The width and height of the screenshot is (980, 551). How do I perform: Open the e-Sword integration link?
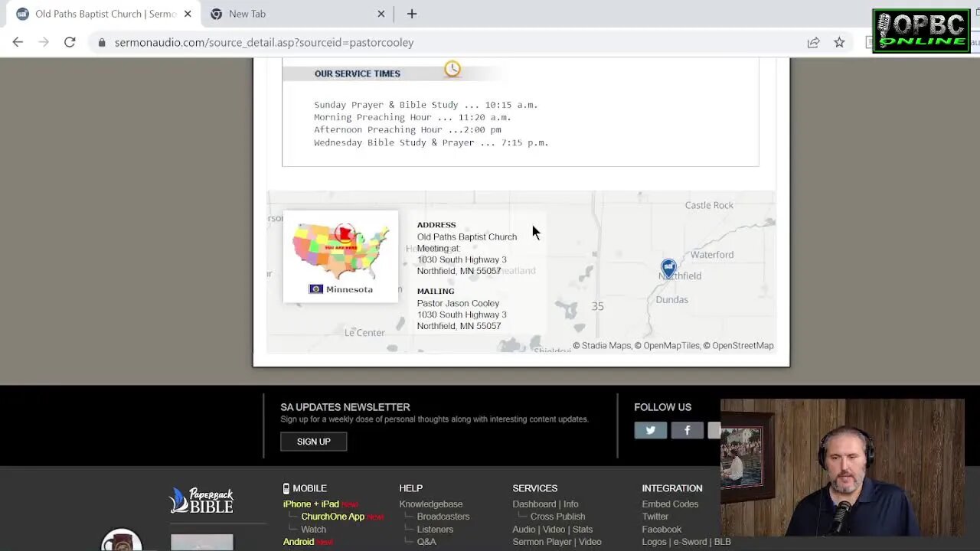pyautogui.click(x=690, y=542)
